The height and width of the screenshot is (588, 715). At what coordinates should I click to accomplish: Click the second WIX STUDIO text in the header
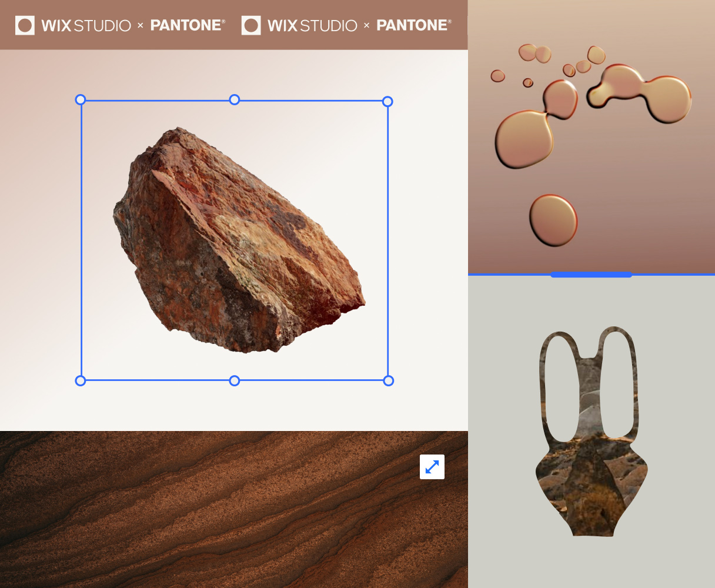(312, 26)
